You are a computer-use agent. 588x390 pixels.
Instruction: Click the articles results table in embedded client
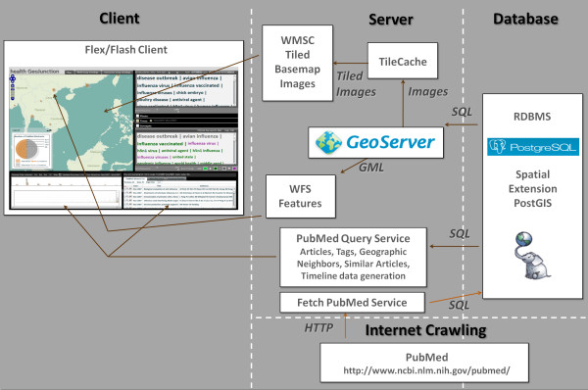point(180,192)
